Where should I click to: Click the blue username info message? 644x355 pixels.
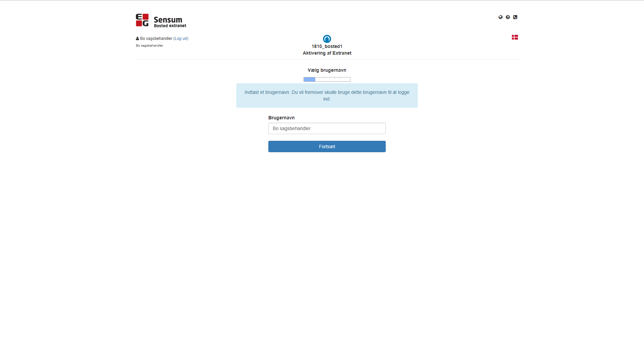coord(327,96)
